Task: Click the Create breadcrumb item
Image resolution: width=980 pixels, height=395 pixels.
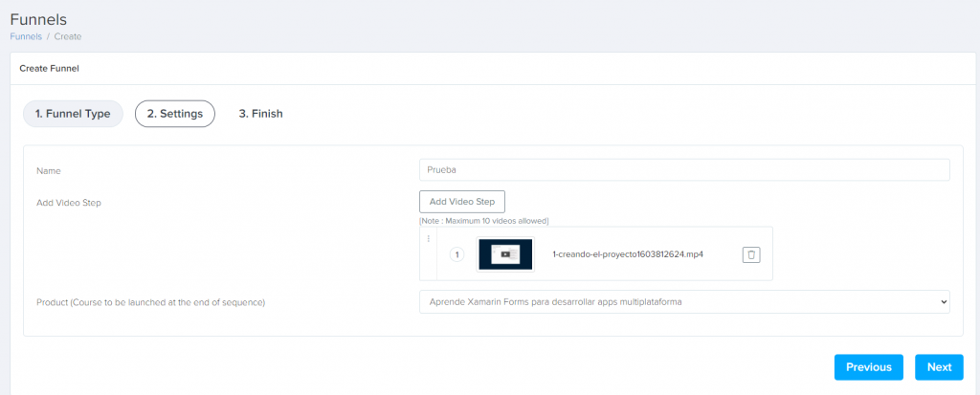Action: tap(68, 36)
